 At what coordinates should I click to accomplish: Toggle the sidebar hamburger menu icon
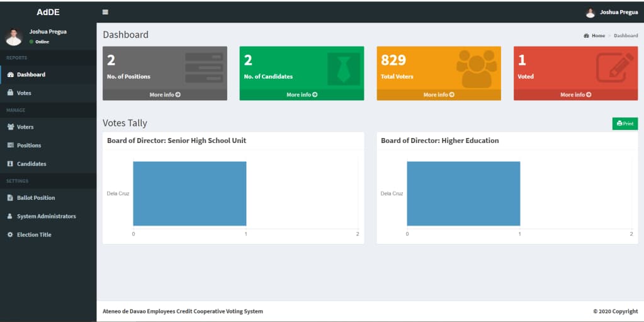106,12
